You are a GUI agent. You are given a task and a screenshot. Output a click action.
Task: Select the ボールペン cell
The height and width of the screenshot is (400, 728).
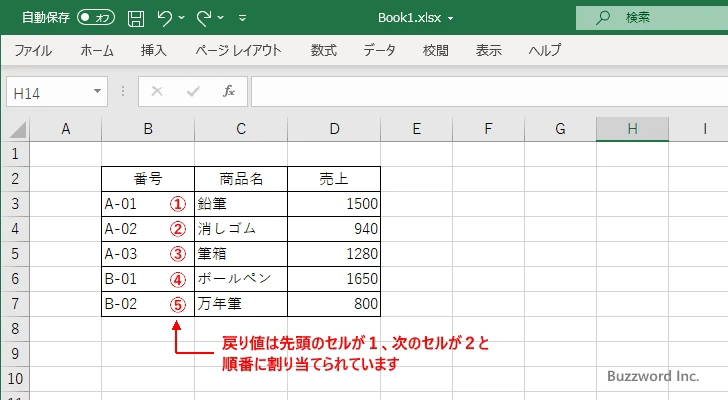241,279
